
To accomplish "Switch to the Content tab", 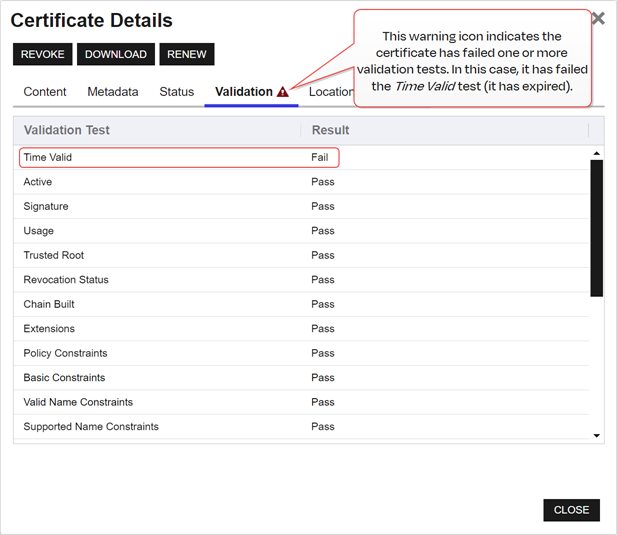I will (x=45, y=92).
